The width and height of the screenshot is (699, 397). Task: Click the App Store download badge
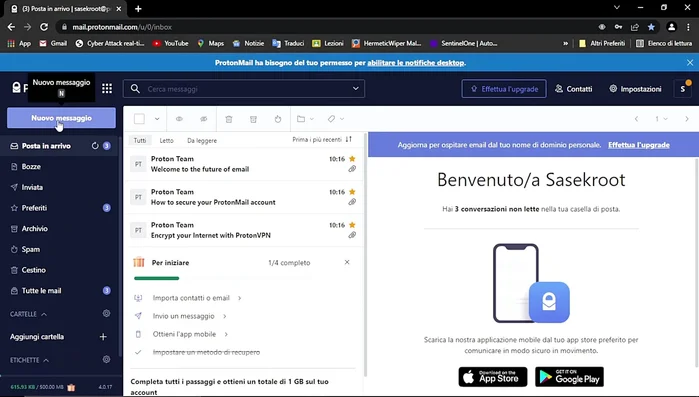point(493,377)
